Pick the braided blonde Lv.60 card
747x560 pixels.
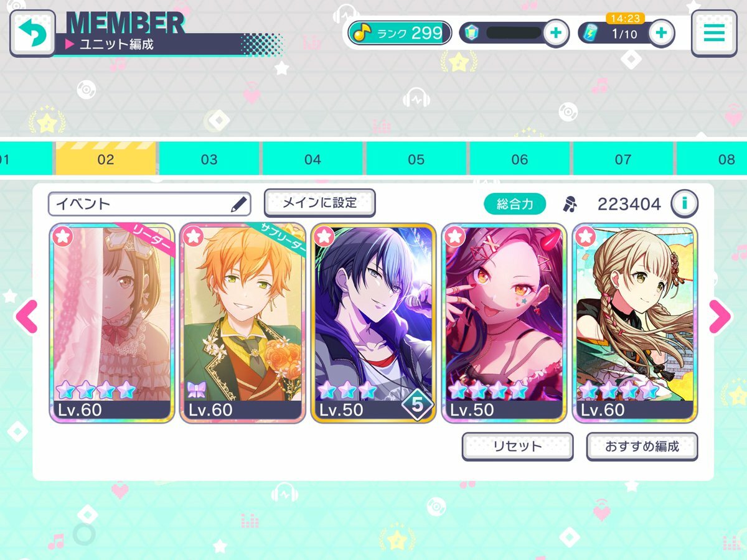[x=635, y=323]
